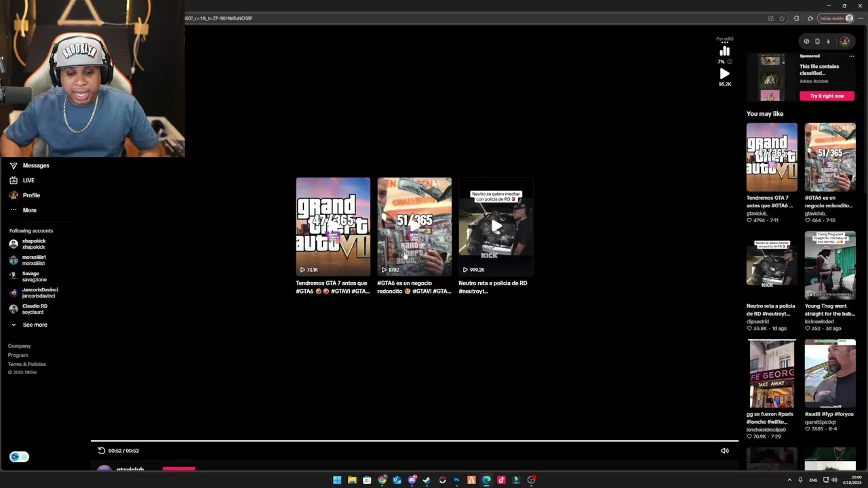The image size is (868, 488).
Task: Open morxsillis1 following account
Action: point(28,260)
